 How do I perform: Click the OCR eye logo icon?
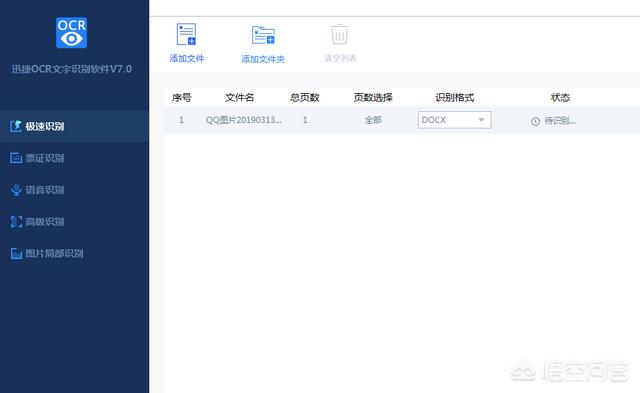coord(71,32)
